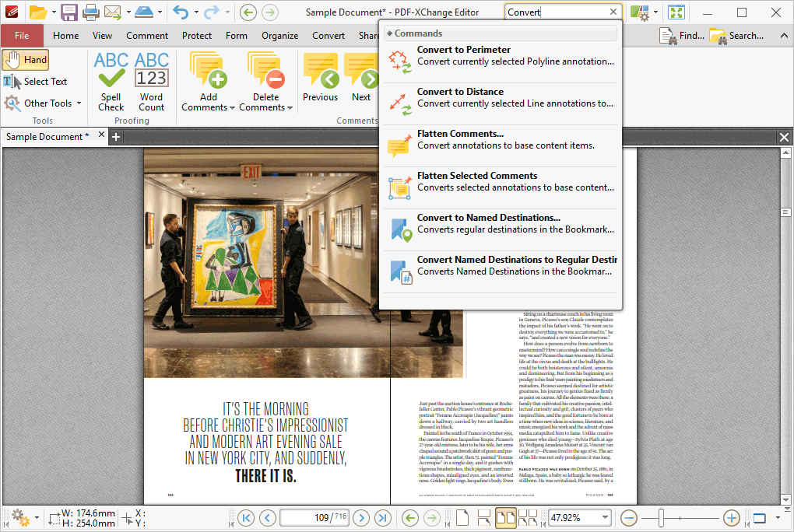The image size is (794, 532).
Task: Save the document with the floppy disk icon
Action: (x=69, y=12)
